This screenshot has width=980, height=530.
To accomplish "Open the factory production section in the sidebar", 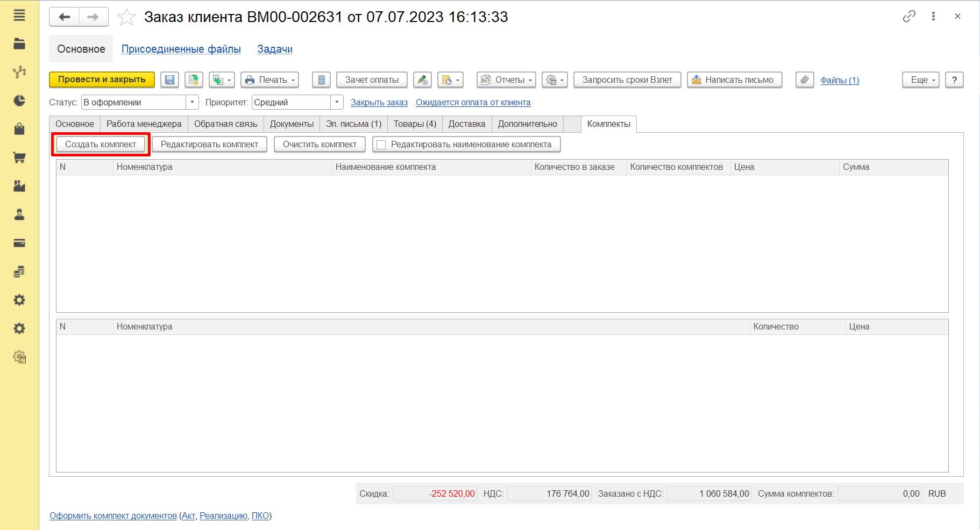I will [19, 186].
